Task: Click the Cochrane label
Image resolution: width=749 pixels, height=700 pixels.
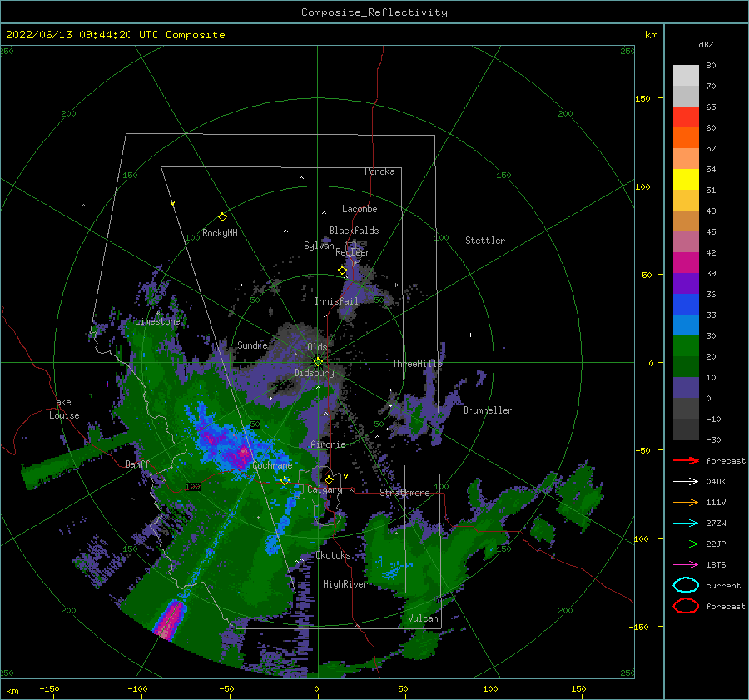Action: click(272, 465)
